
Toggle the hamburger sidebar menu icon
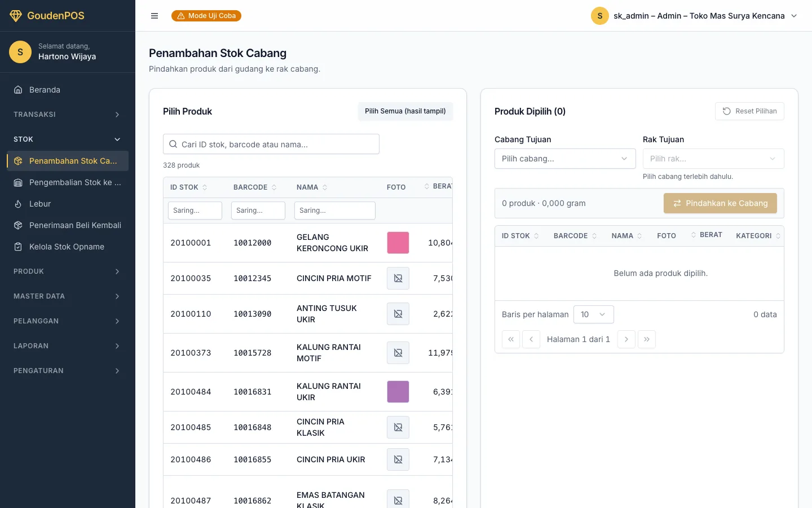[x=155, y=16]
